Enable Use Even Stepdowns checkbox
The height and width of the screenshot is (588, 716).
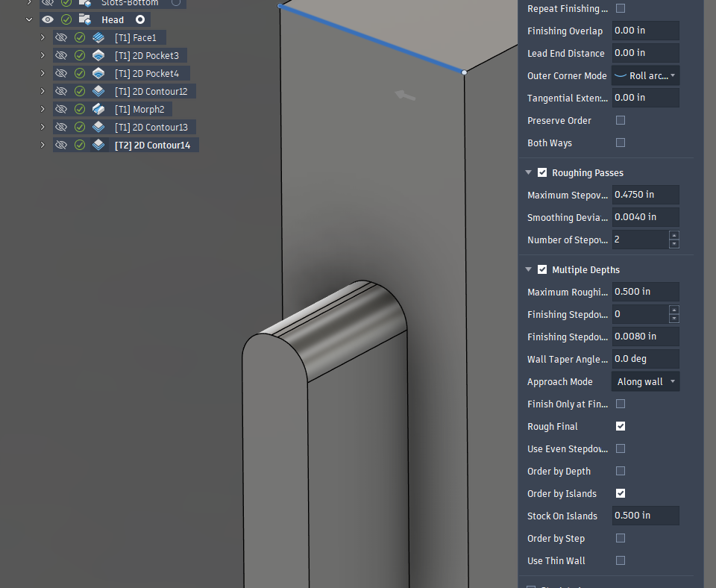[620, 448]
